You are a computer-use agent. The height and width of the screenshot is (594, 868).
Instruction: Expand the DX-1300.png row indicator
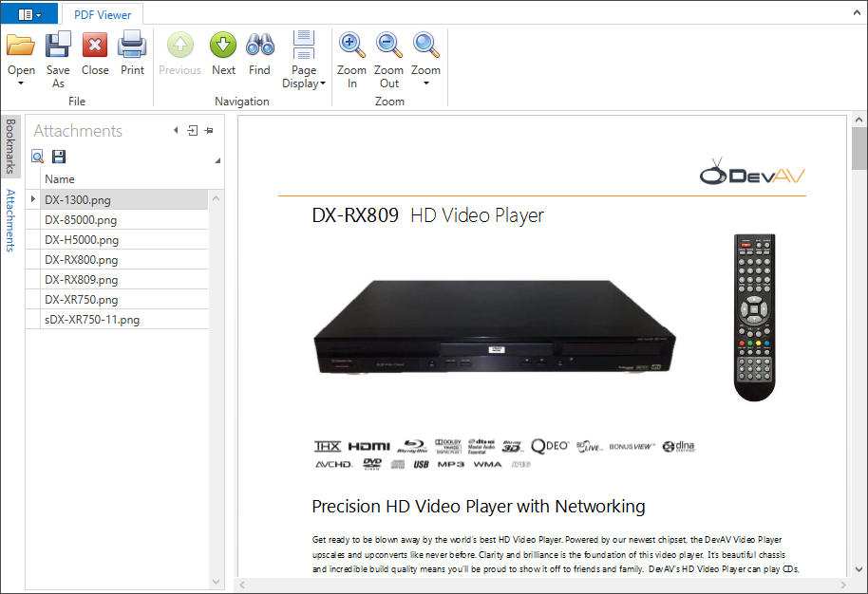32,199
